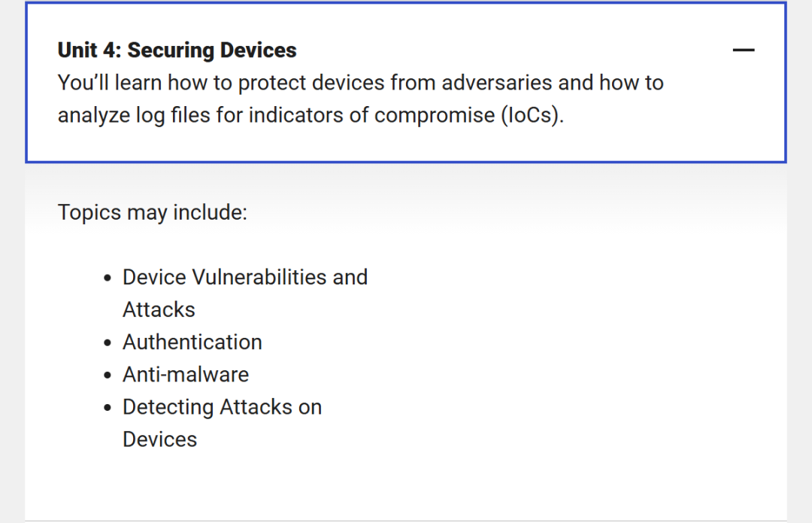Select the "Authentication" topic
The height and width of the screenshot is (523, 812).
[192, 342]
